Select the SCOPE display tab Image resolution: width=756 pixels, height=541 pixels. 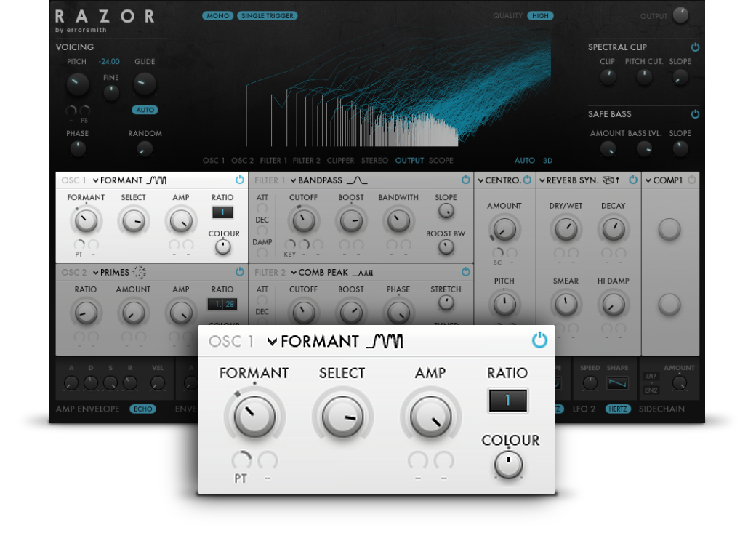pos(441,161)
